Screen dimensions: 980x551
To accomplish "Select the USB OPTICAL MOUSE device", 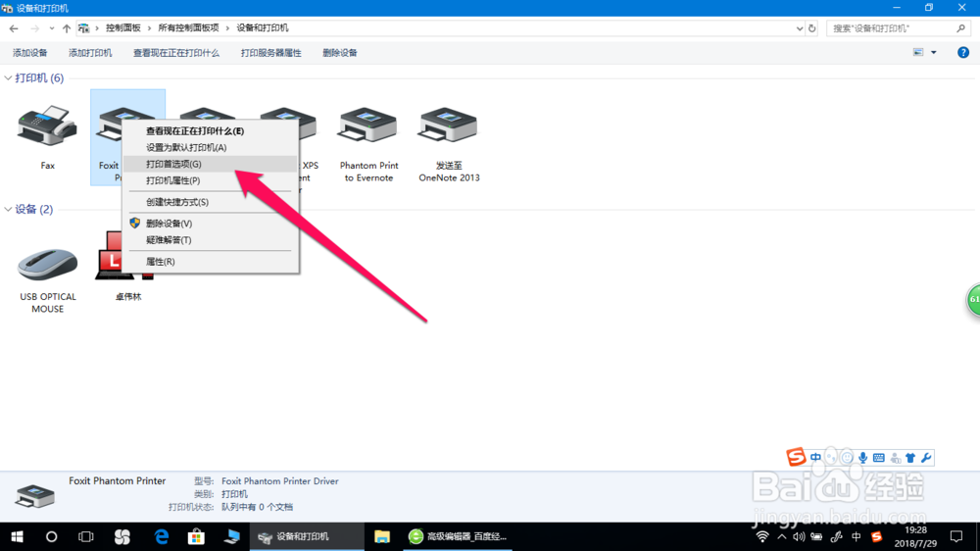I will pyautogui.click(x=47, y=264).
